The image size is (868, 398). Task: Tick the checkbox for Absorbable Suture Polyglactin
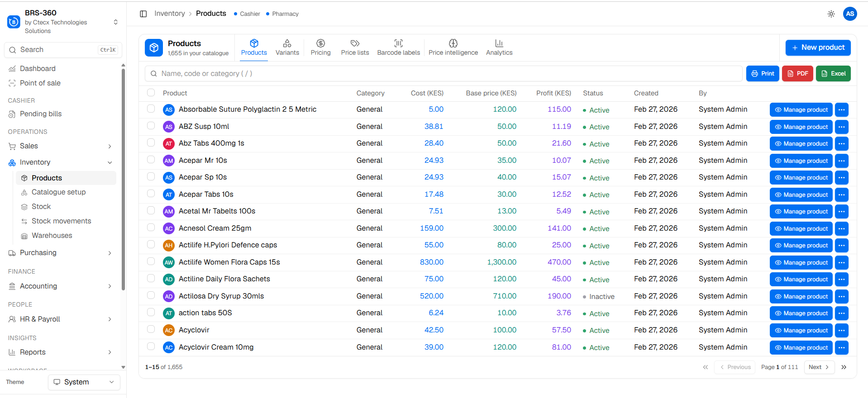pyautogui.click(x=151, y=109)
